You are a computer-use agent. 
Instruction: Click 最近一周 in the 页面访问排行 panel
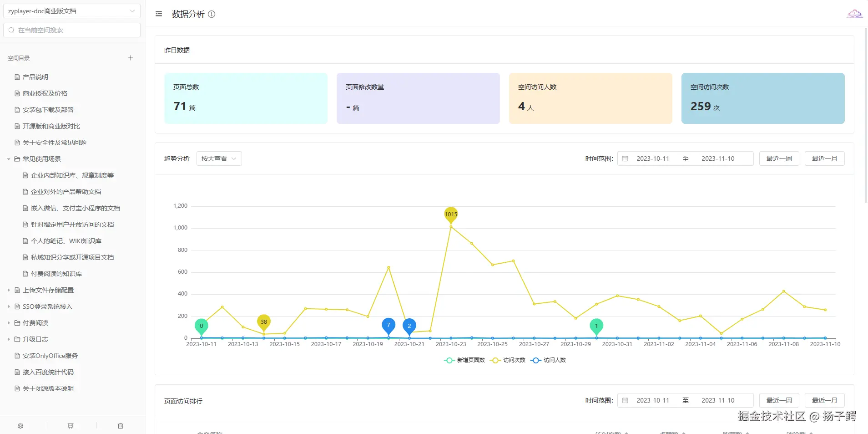pyautogui.click(x=779, y=400)
